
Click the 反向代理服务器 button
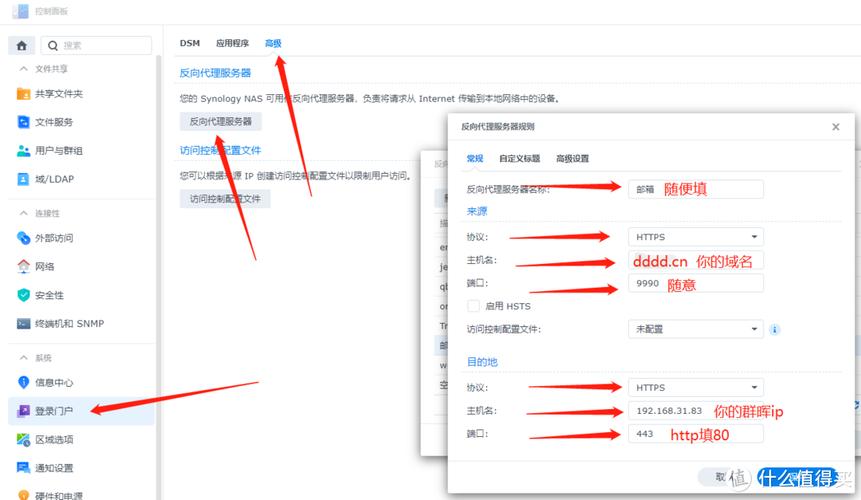coord(221,122)
